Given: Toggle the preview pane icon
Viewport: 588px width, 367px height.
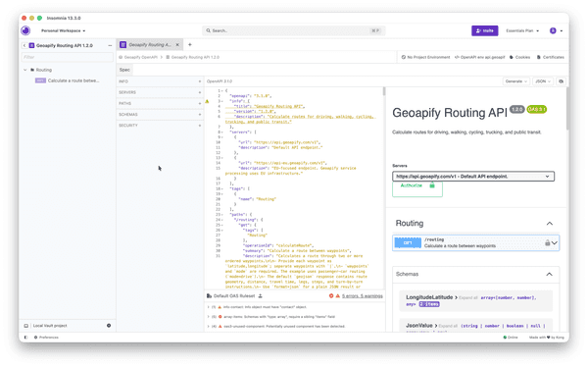Looking at the screenshot, I should coord(561,81).
